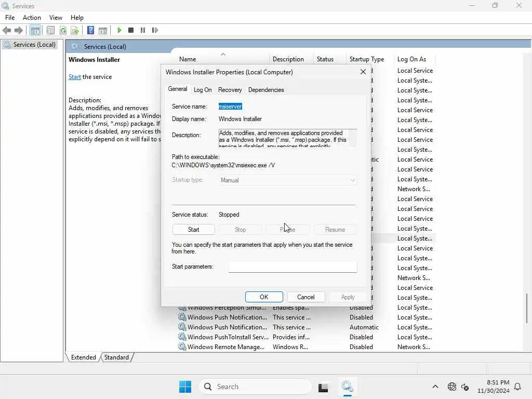
Task: Toggle Show/Hide Console Tree toolbar icon
Action: pyautogui.click(x=35, y=30)
